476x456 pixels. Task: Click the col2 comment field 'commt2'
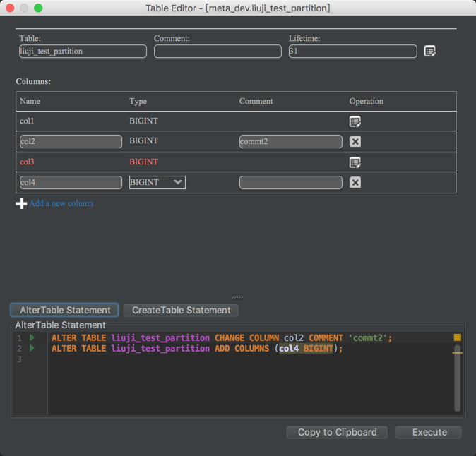pos(290,141)
